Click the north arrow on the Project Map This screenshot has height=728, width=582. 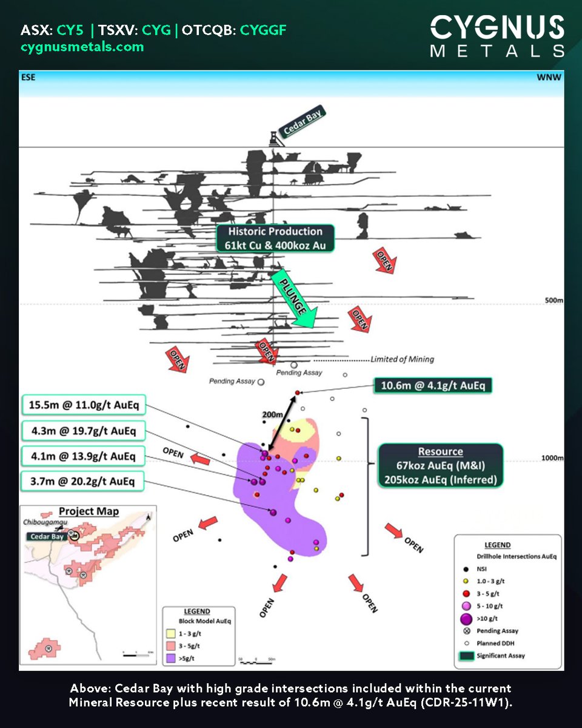click(x=148, y=517)
